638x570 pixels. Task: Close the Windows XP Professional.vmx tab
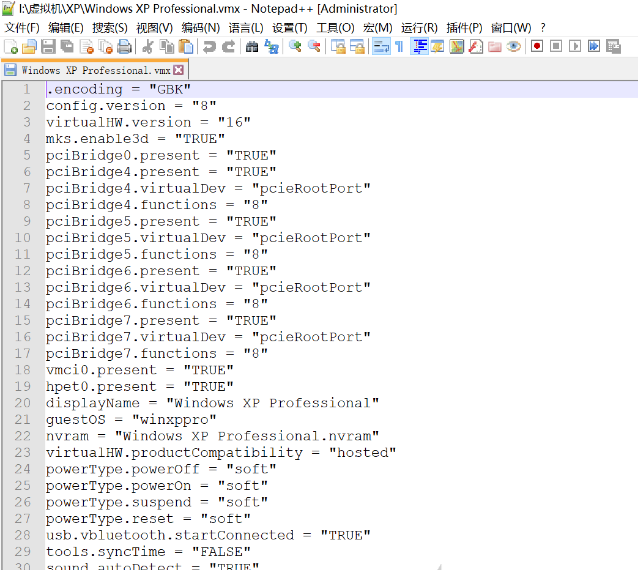(x=178, y=70)
